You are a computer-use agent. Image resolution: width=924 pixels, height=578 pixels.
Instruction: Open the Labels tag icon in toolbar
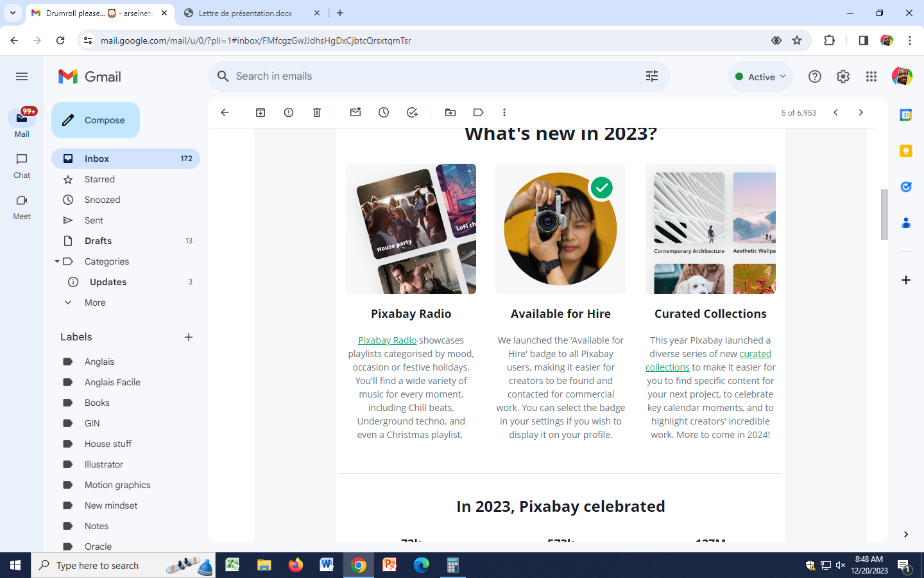coord(479,112)
